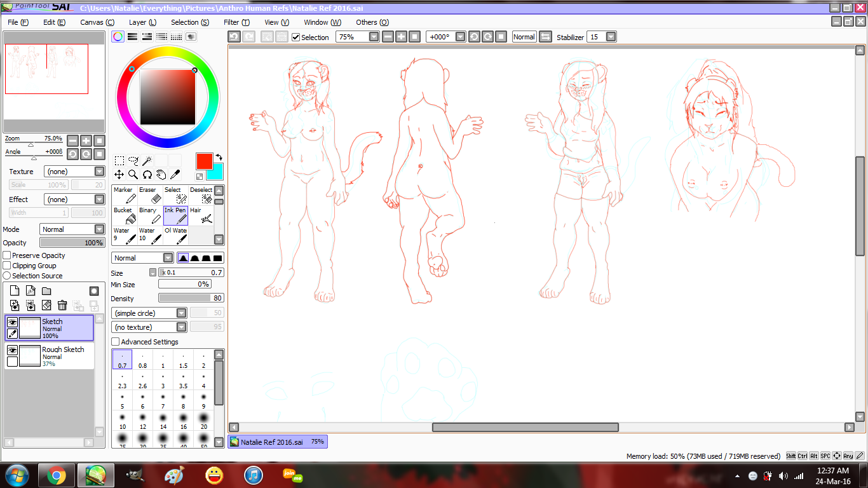The height and width of the screenshot is (488, 868).
Task: Select the Rough Sketch layer
Action: click(50, 356)
